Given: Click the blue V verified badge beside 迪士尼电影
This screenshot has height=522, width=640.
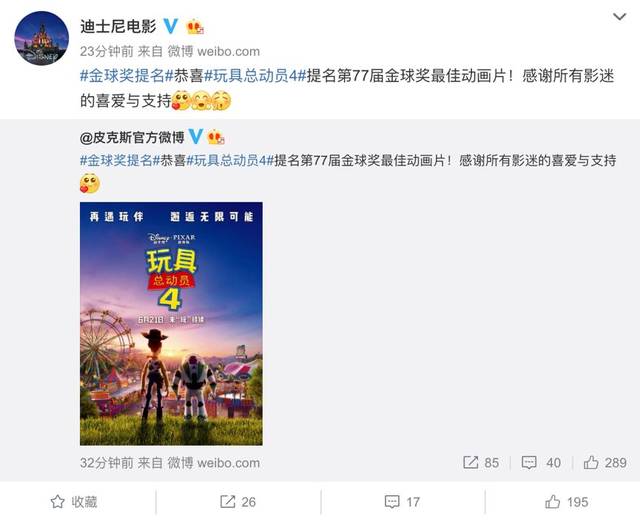Looking at the screenshot, I should pos(171,26).
